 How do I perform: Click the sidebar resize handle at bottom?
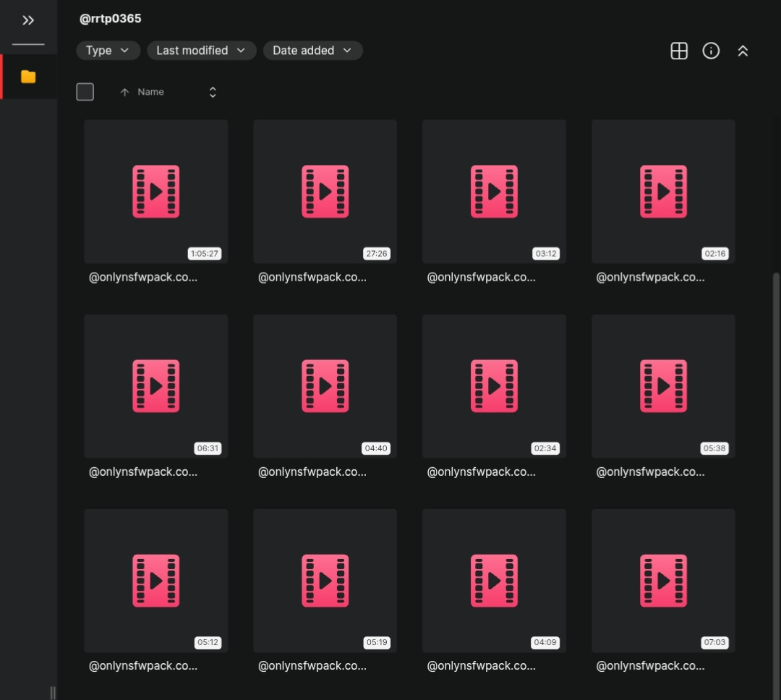(x=52, y=693)
